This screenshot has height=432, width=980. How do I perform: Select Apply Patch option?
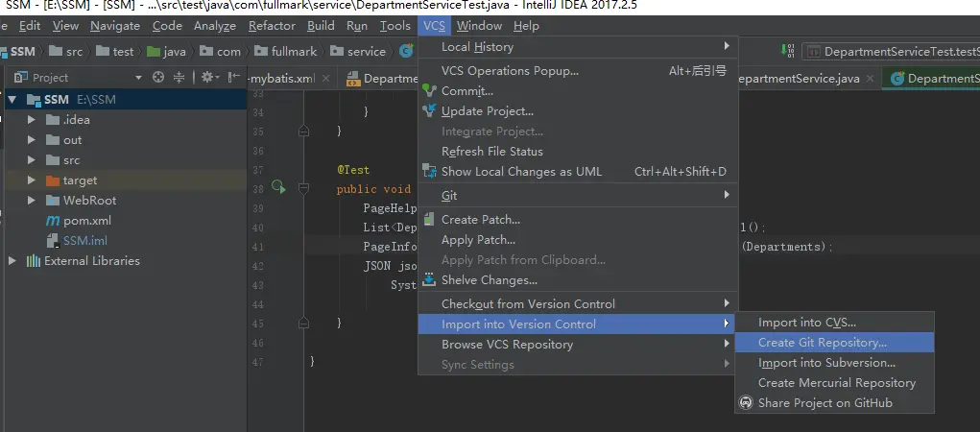(578, 239)
